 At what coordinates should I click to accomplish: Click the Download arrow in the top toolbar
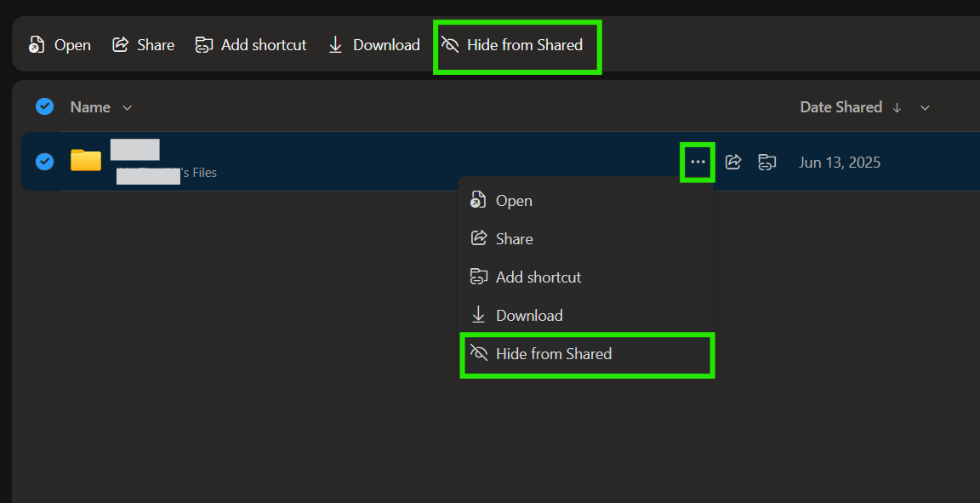click(x=336, y=45)
